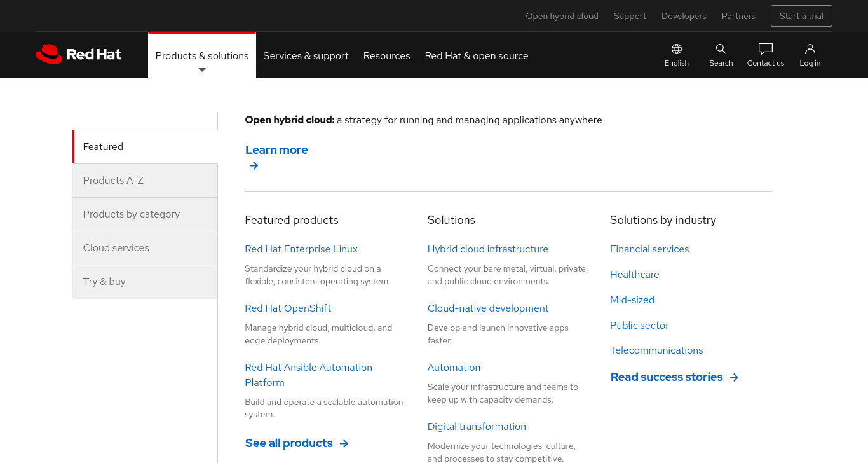Click the arrow beside Read success stories
This screenshot has height=463, width=868.
tap(734, 377)
